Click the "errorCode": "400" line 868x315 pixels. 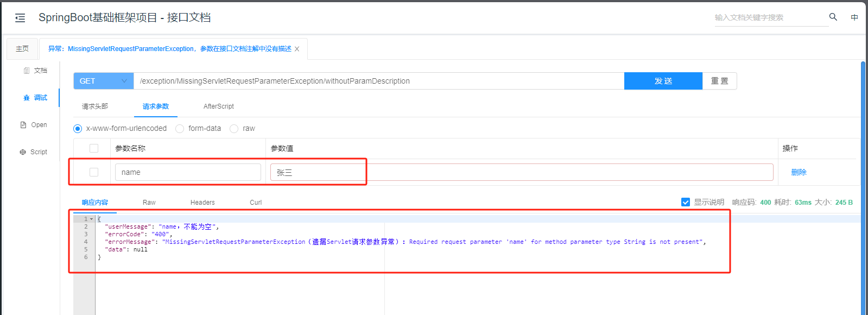[138, 234]
